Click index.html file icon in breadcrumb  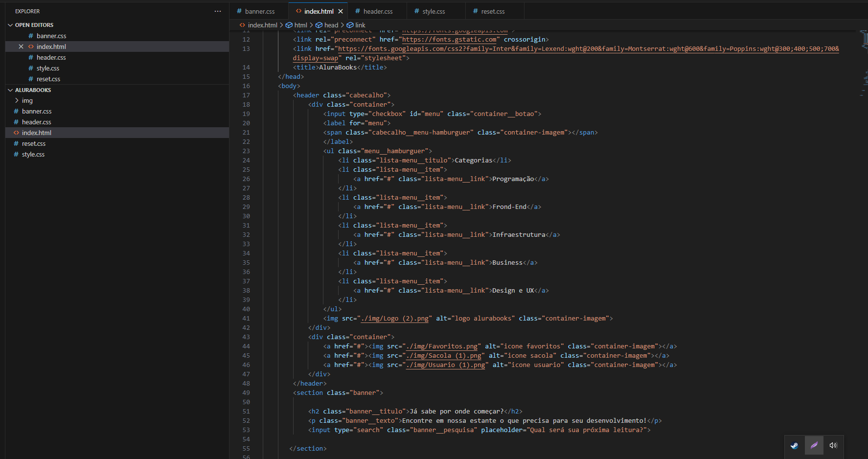[242, 25]
